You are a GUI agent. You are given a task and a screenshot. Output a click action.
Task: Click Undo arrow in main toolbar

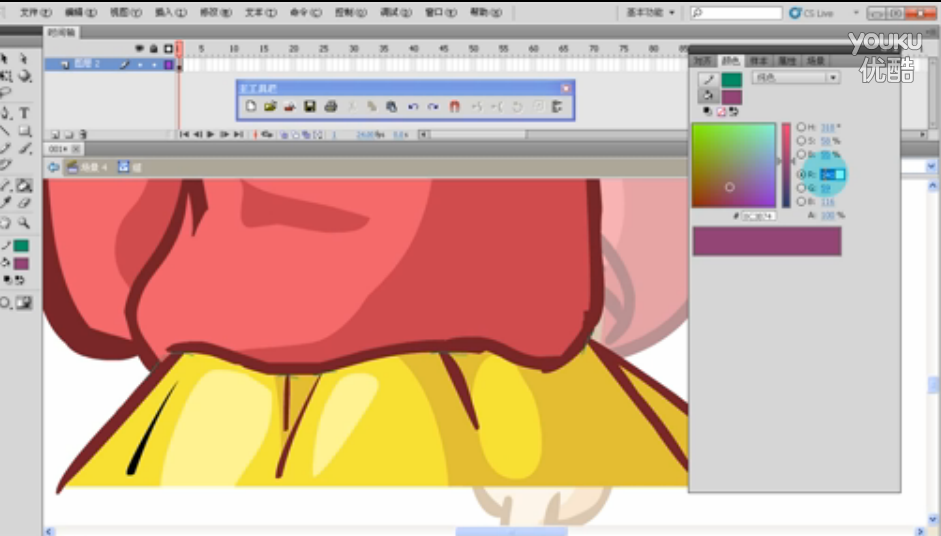pos(413,106)
